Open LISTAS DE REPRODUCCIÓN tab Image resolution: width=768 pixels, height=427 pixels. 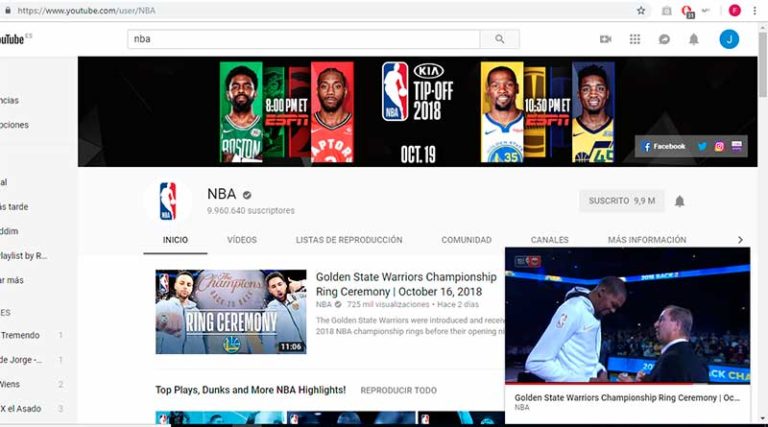coord(349,240)
